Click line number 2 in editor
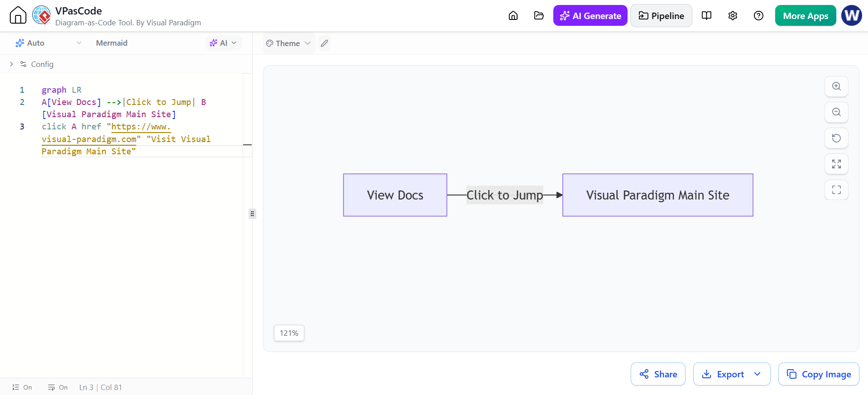 point(22,102)
